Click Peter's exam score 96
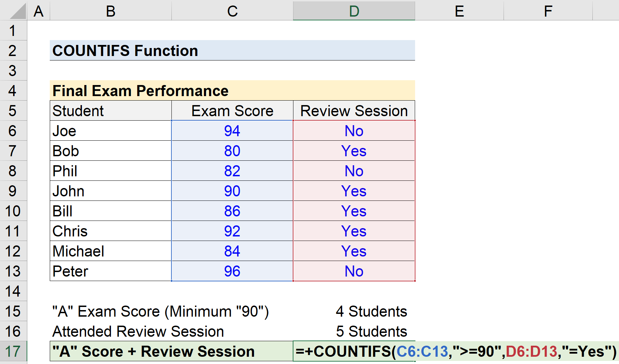Image resolution: width=619 pixels, height=364 pixels. coord(232,271)
